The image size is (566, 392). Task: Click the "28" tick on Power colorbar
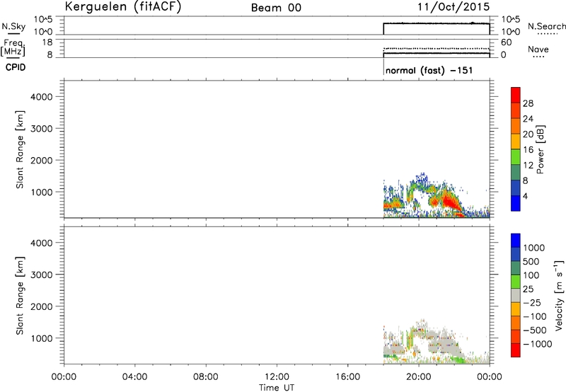click(528, 103)
